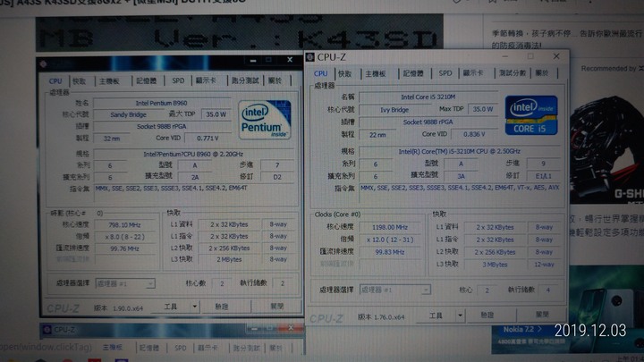This screenshot has height=362, width=644.
Task: Click 22 nm technology value
Action: coord(377,135)
